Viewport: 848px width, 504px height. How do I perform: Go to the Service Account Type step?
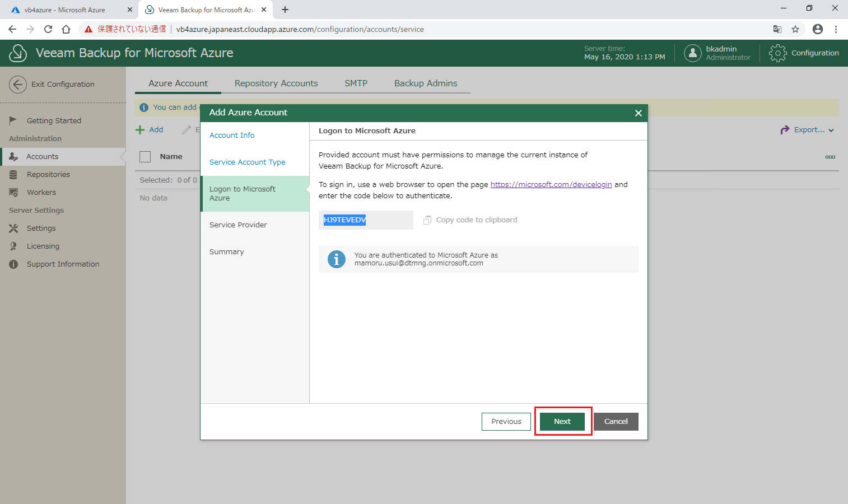pos(248,162)
